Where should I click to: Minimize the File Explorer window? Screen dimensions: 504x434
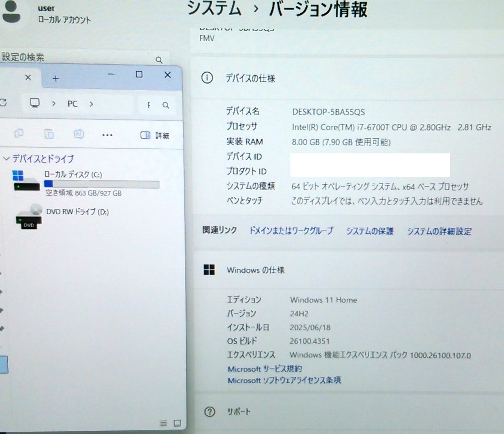(x=111, y=74)
